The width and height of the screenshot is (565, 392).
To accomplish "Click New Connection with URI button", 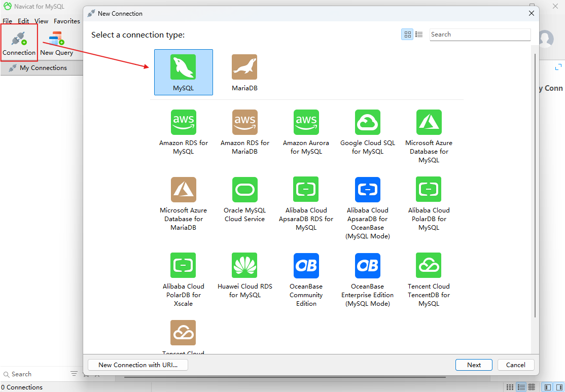I will pos(138,365).
